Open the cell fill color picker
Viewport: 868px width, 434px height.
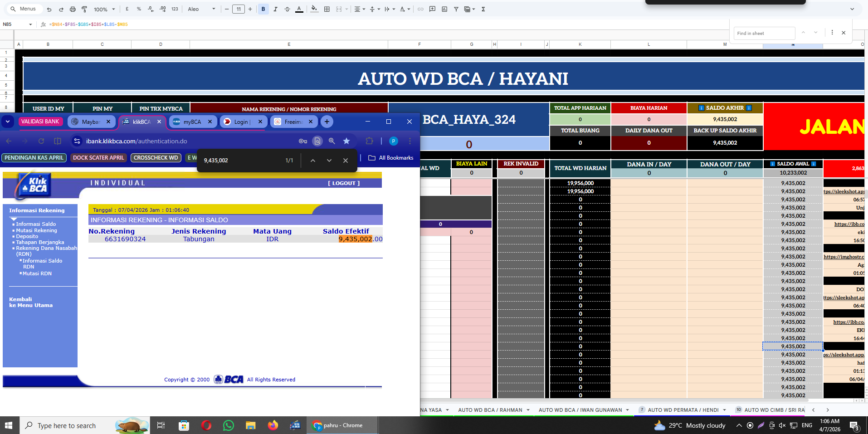pyautogui.click(x=314, y=9)
